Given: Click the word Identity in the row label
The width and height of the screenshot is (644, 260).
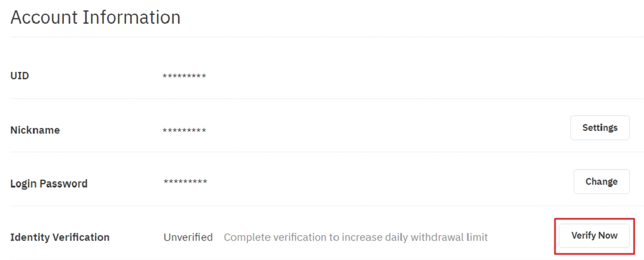Looking at the screenshot, I should point(29,237).
